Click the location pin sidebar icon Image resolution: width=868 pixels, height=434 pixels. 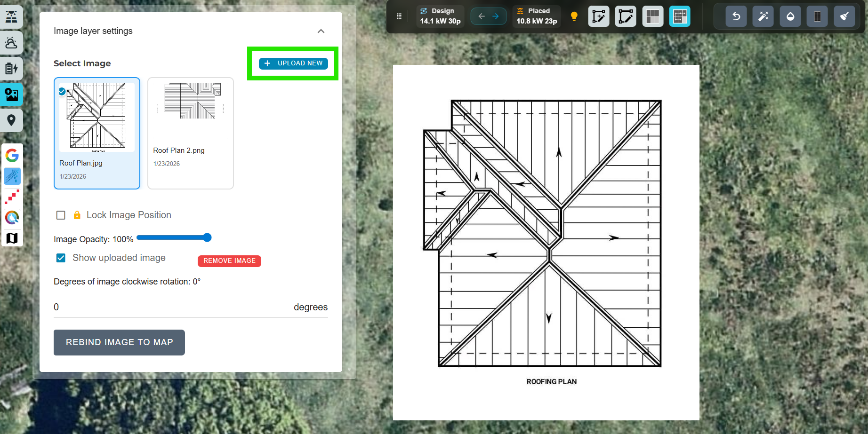click(x=11, y=120)
